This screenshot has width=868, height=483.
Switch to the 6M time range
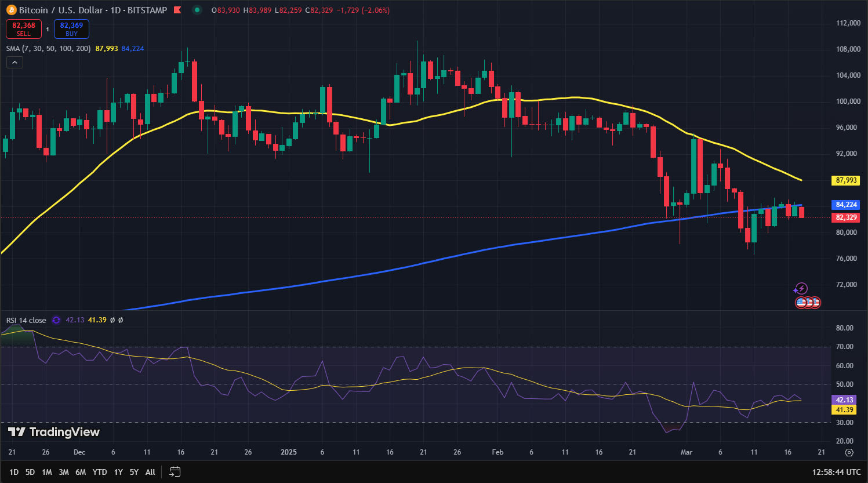point(81,472)
